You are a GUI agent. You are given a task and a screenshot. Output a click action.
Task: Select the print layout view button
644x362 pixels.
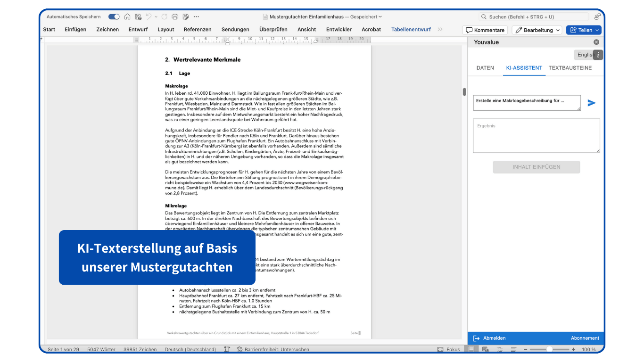471,349
